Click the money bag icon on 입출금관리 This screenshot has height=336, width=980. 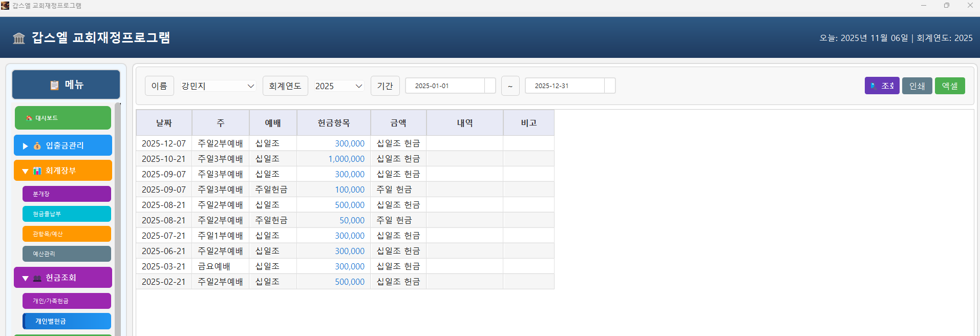(x=37, y=146)
